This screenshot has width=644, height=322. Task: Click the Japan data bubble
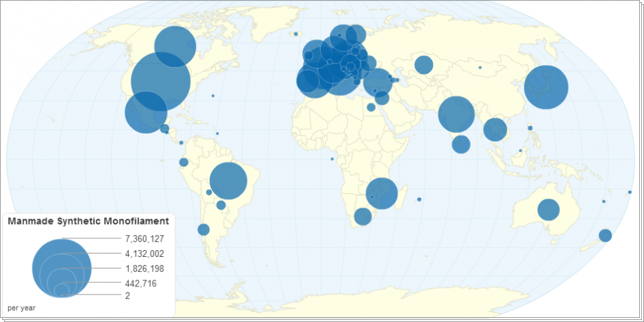tap(546, 87)
